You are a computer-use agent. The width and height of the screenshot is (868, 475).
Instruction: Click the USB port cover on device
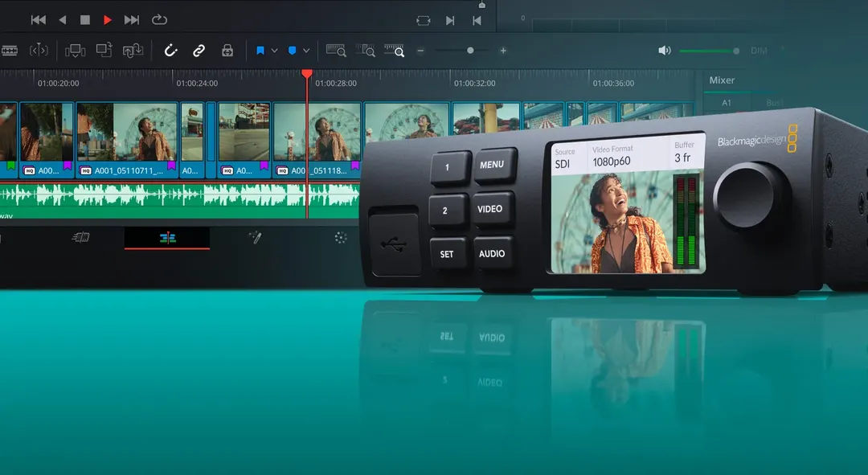394,243
